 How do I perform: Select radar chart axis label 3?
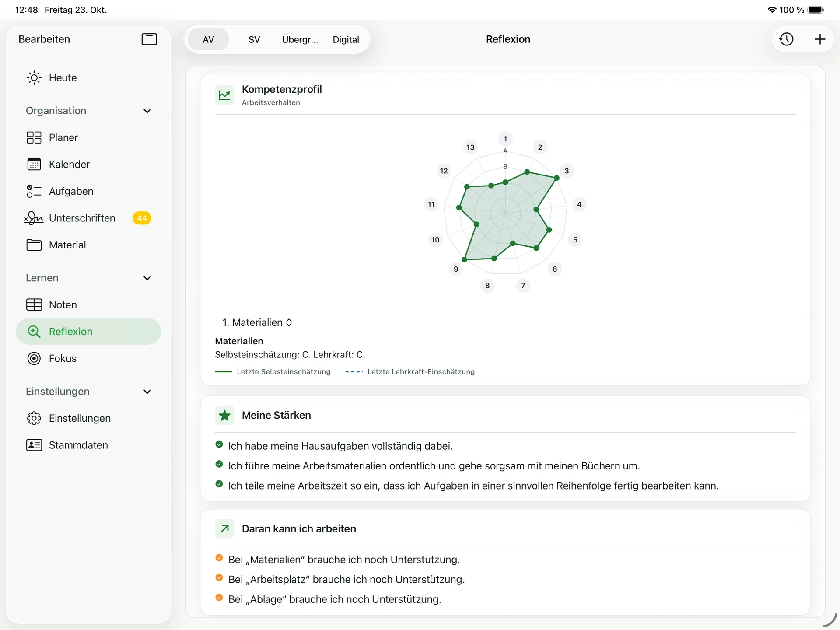567,171
